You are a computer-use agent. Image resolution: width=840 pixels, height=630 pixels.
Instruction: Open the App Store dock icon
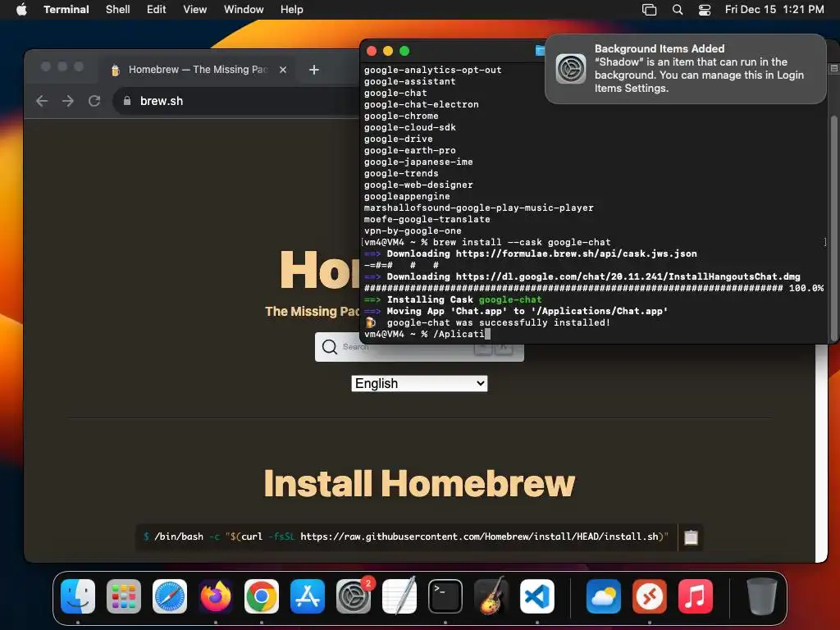[308, 596]
